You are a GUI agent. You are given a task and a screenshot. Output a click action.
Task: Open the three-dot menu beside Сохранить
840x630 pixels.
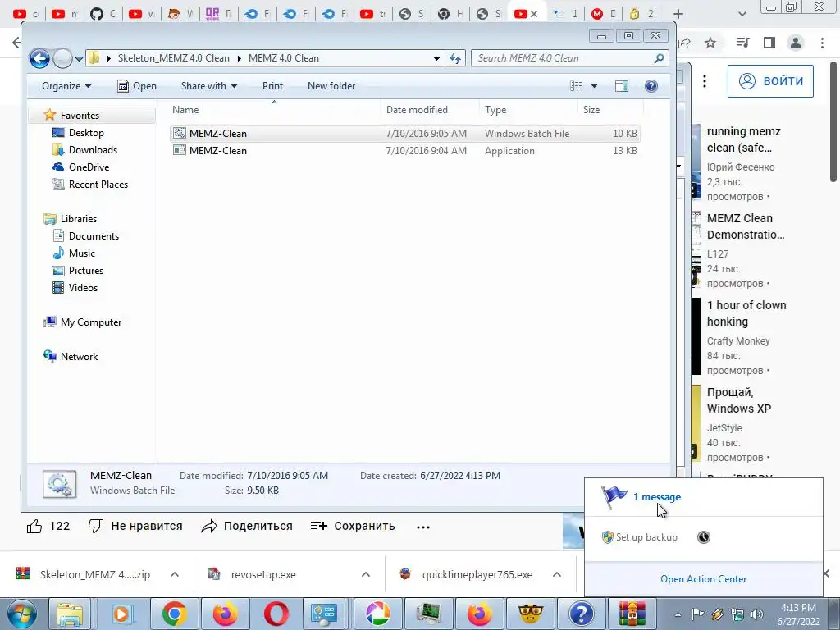coord(423,527)
